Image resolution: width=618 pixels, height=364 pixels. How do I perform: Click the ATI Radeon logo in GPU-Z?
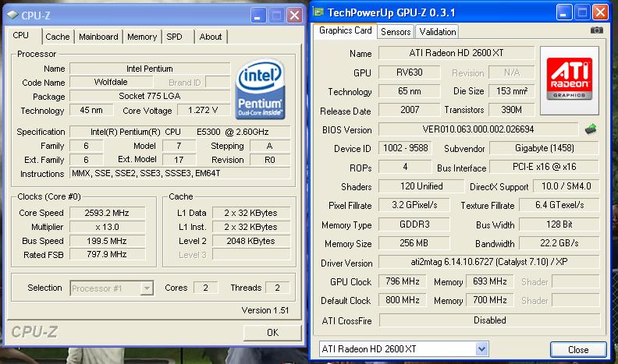[570, 80]
